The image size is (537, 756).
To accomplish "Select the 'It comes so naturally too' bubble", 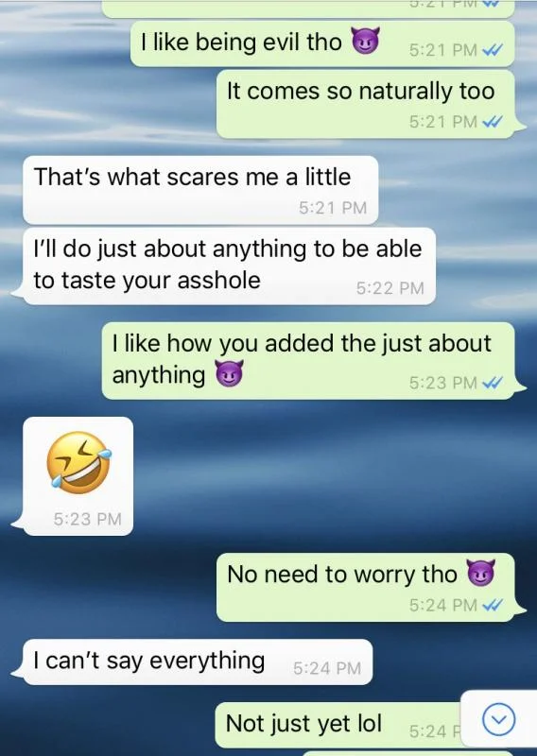I will (x=365, y=104).
